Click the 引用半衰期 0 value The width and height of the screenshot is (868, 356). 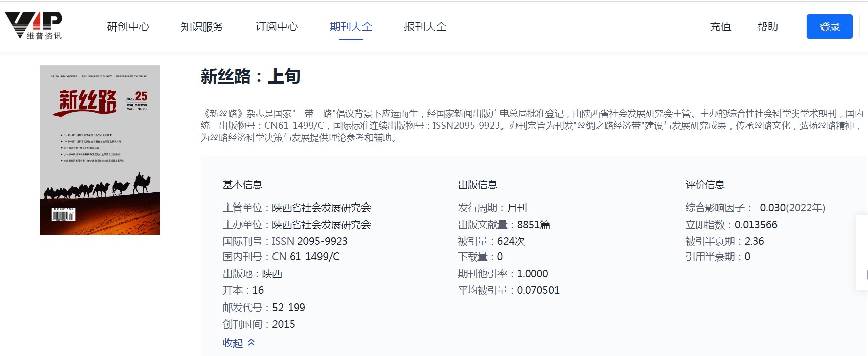pos(748,257)
